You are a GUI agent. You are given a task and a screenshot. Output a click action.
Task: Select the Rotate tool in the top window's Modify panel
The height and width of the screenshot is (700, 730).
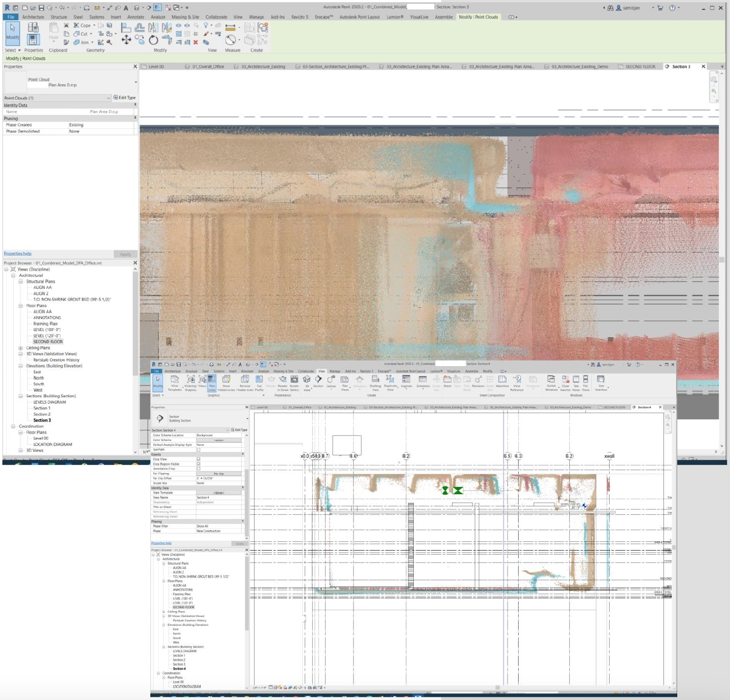[154, 40]
